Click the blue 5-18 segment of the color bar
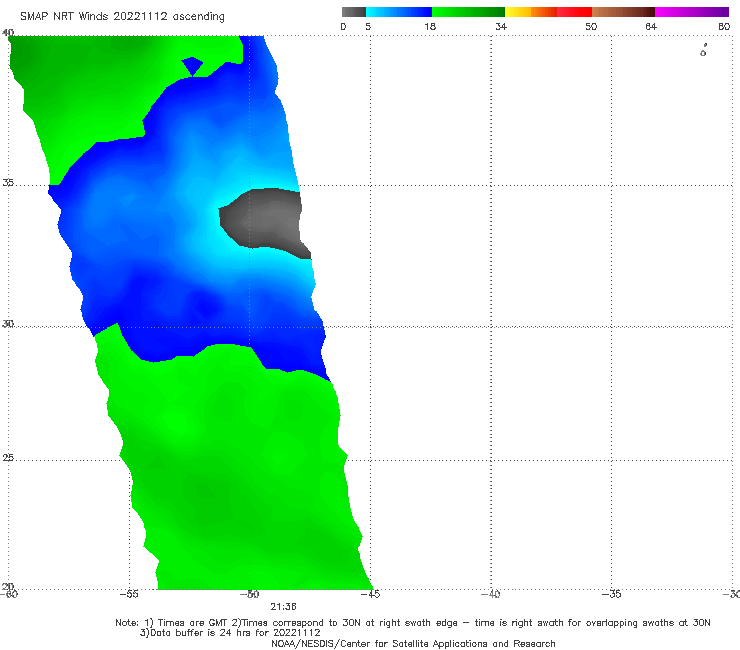 click(399, 12)
